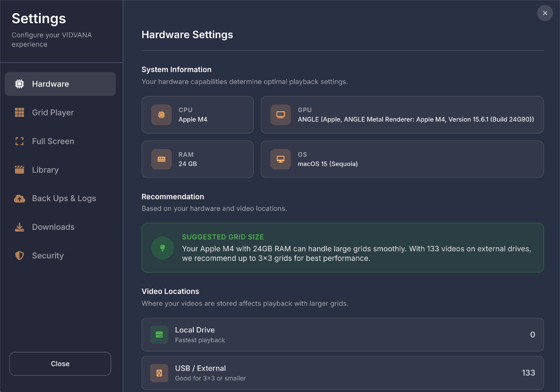This screenshot has height=392, width=560.
Task: Click the CPU chip icon tile
Action: (161, 115)
